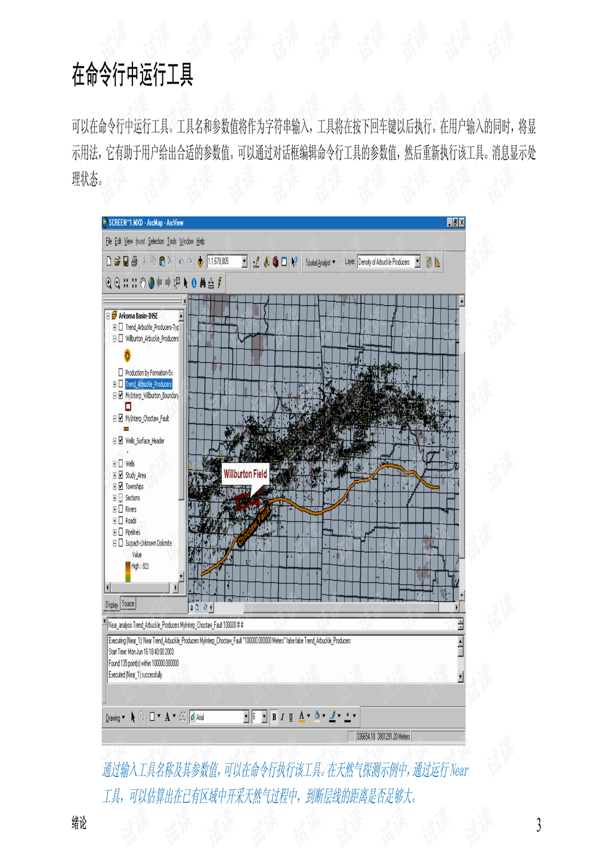This screenshot has width=614, height=868.
Task: Open the ArcToolbox red toolbox icon
Action: 275,262
